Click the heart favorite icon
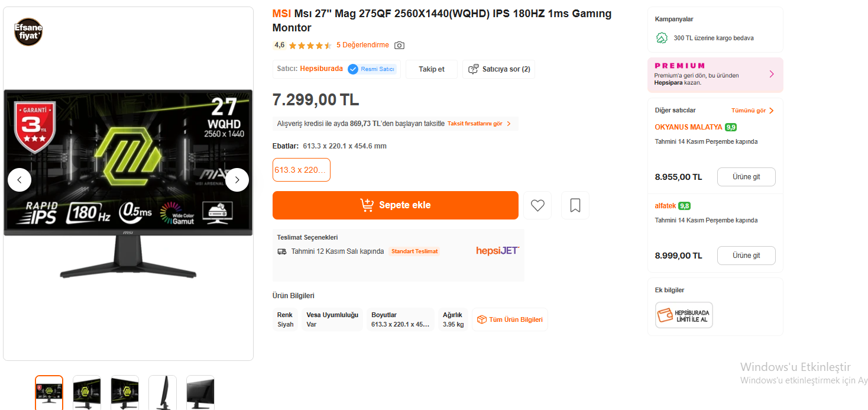 click(537, 205)
